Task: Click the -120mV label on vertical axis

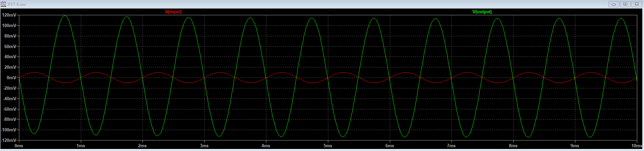Action: [x=8, y=140]
